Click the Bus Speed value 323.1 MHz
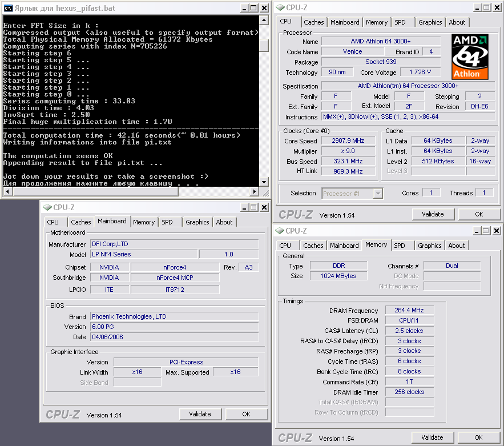This screenshot has width=504, height=446. coord(348,162)
